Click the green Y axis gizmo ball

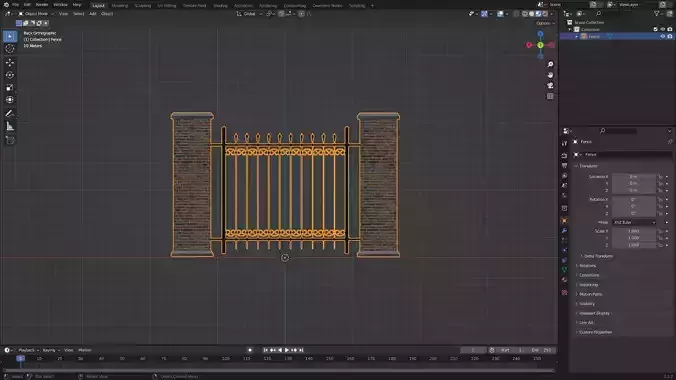click(540, 45)
